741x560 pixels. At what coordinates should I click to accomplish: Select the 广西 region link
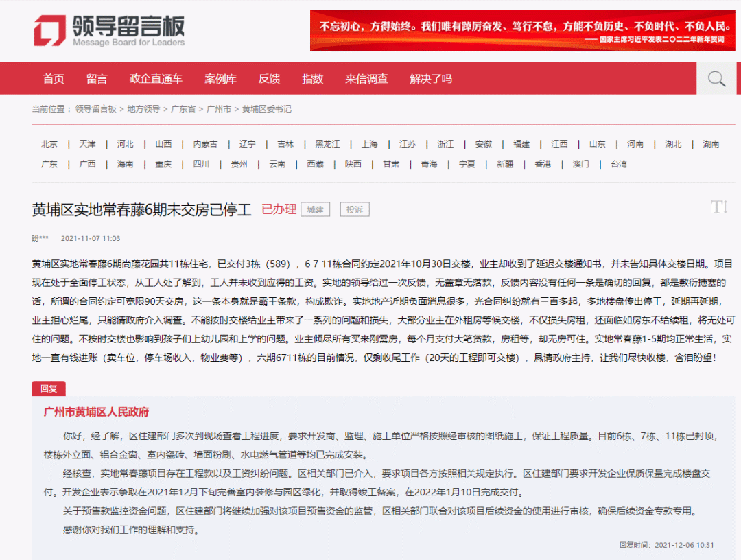[x=87, y=165]
